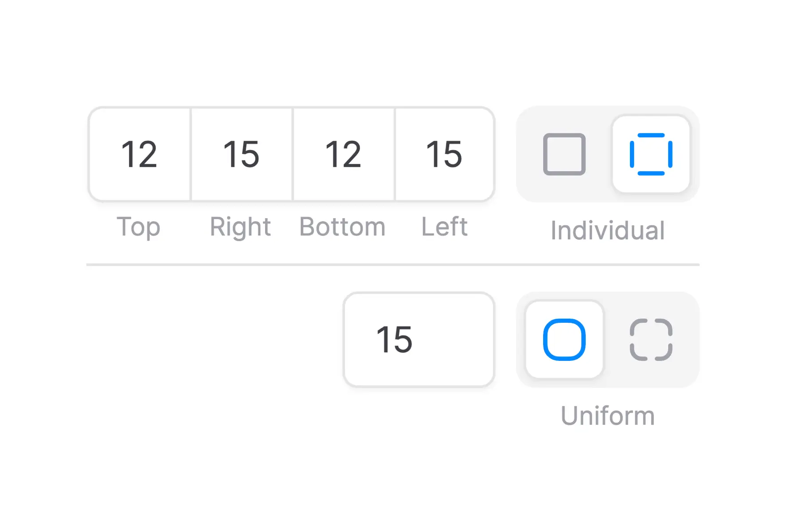Click the "Individual" mode label

click(607, 231)
